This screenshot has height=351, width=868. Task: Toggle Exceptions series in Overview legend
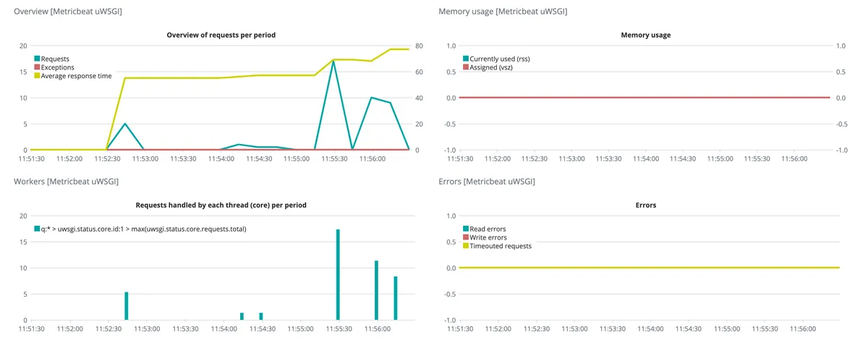(x=57, y=67)
